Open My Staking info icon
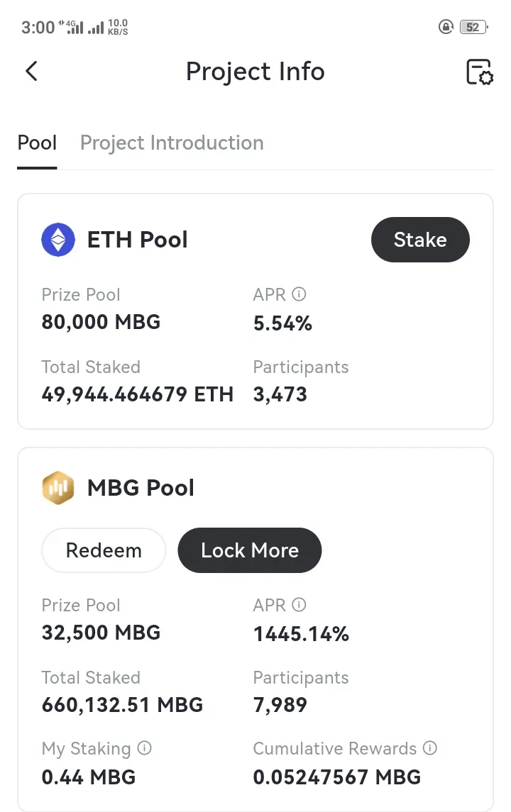 coord(144,747)
